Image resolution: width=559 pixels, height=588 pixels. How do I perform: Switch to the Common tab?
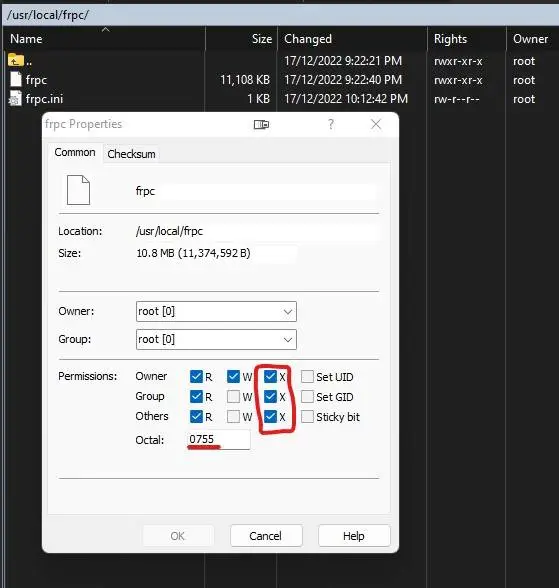(x=75, y=153)
